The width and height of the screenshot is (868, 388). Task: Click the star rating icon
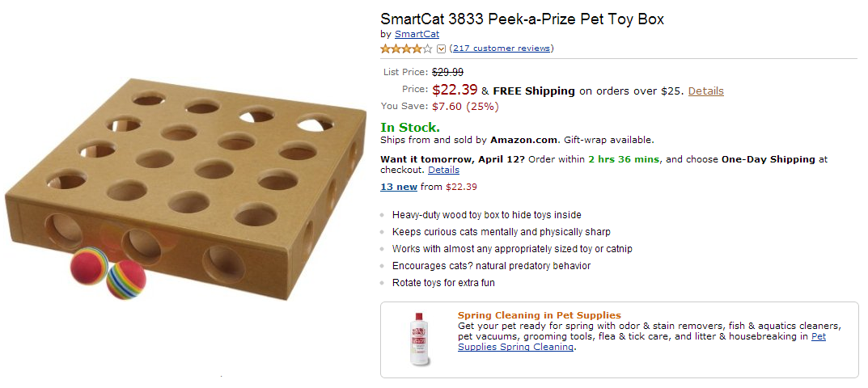point(406,48)
